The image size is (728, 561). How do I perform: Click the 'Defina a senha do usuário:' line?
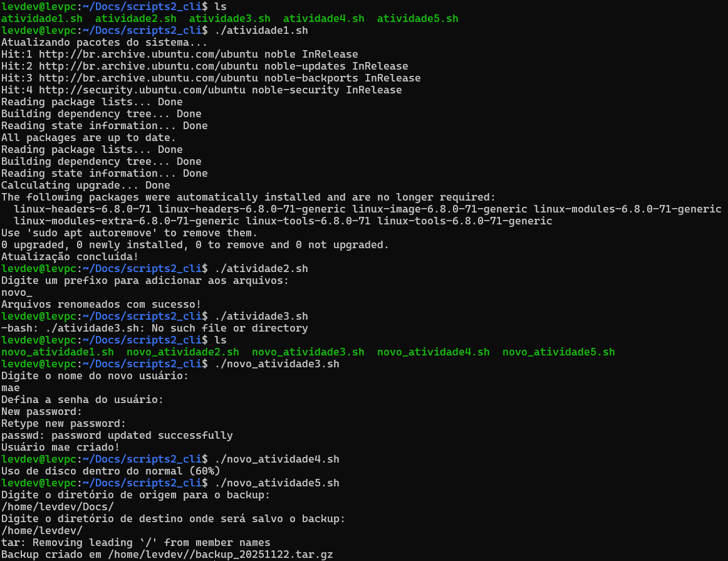pos(82,400)
